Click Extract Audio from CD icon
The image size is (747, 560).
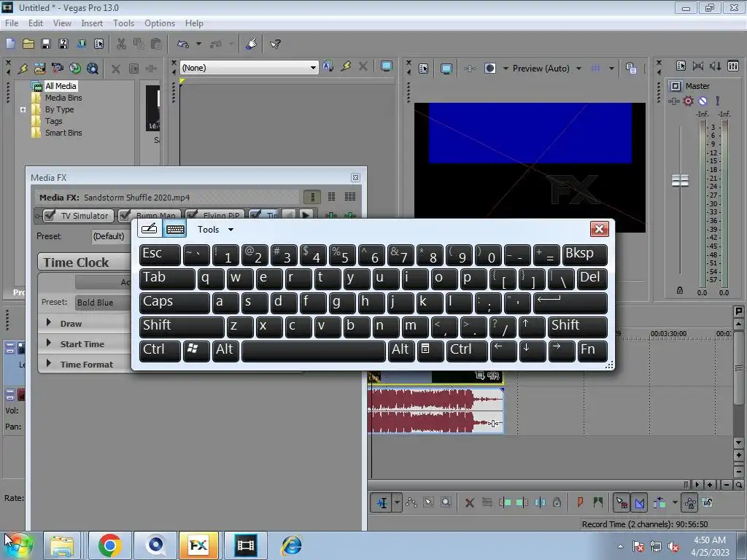(x=75, y=69)
